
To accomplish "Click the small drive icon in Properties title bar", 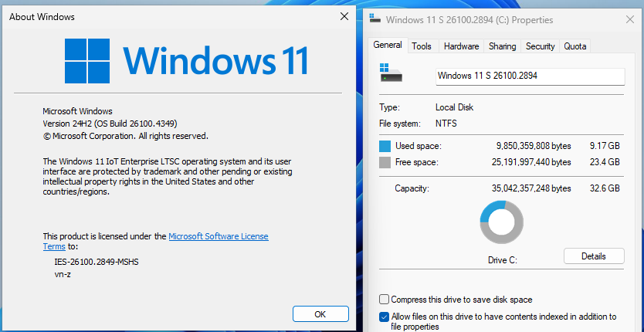I will pyautogui.click(x=375, y=19).
